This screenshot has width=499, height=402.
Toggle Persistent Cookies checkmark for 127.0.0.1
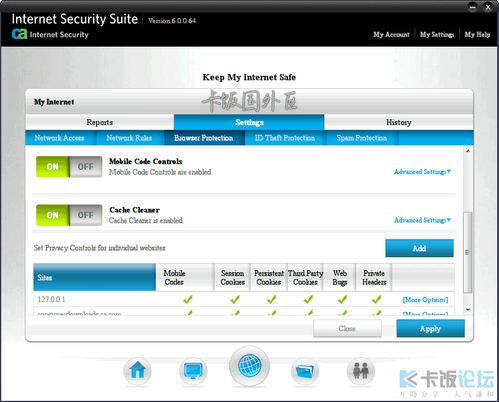tap(272, 299)
